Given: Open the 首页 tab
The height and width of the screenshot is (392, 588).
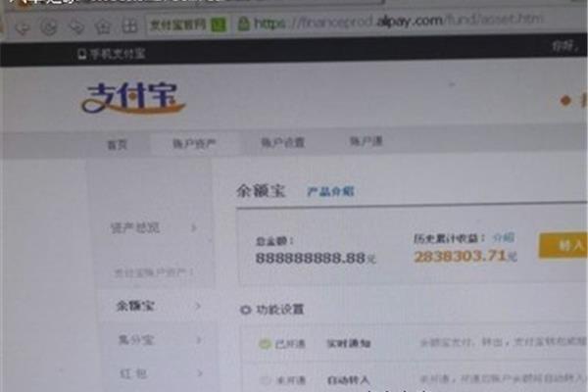Looking at the screenshot, I should tap(118, 144).
